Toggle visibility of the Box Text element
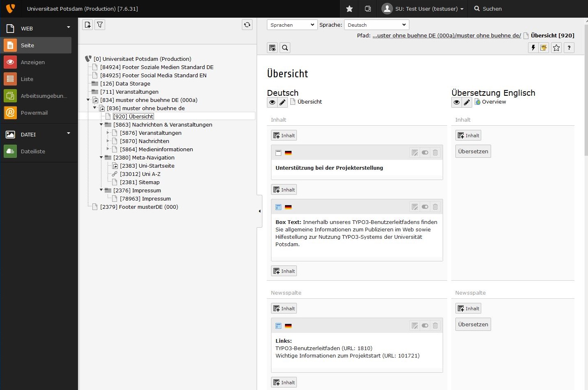This screenshot has height=390, width=588. coord(425,207)
